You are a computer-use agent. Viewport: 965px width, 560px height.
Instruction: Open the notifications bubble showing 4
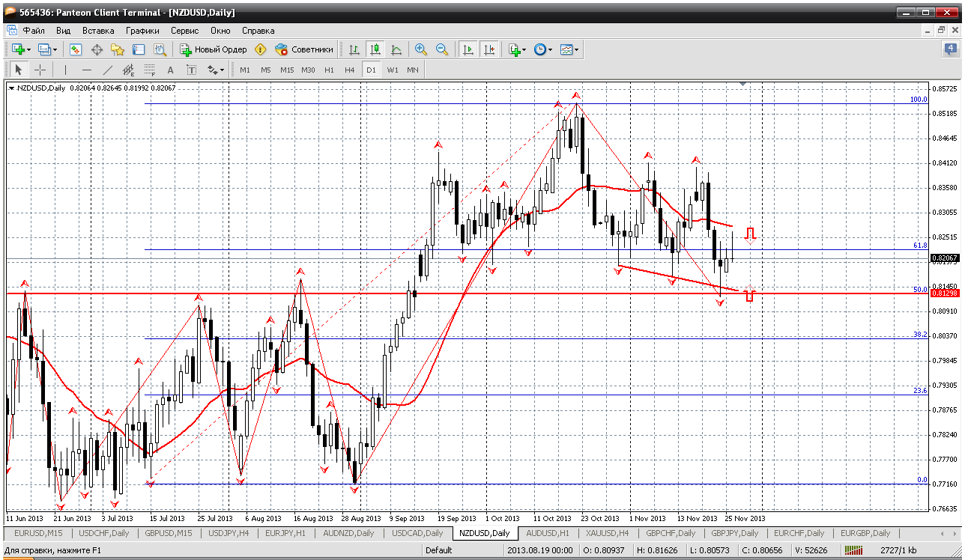pos(951,49)
